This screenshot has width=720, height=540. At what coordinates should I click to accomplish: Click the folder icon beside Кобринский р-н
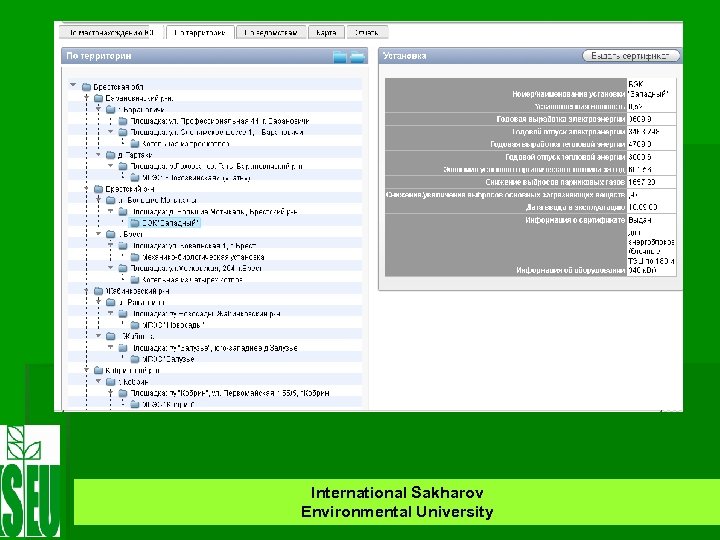(x=98, y=370)
